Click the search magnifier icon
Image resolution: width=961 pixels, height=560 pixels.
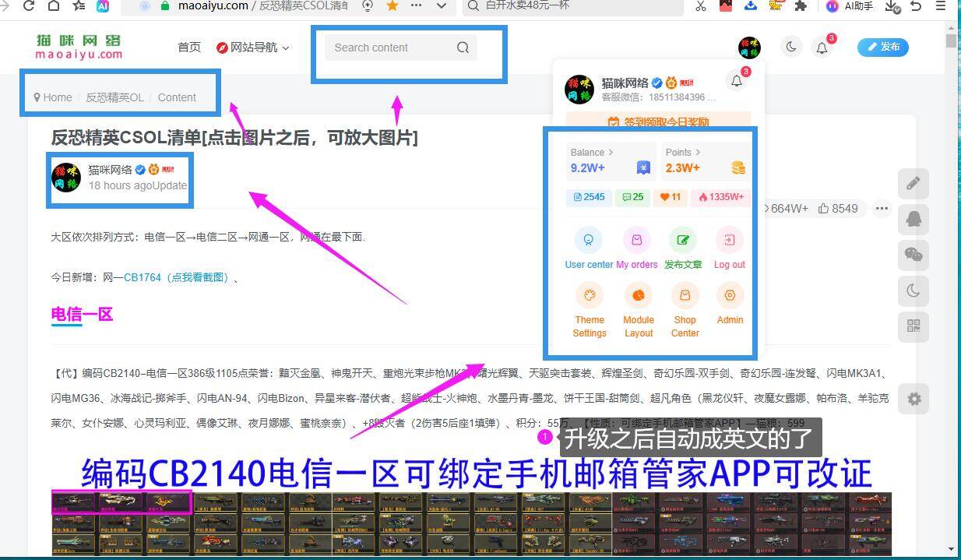click(x=463, y=48)
